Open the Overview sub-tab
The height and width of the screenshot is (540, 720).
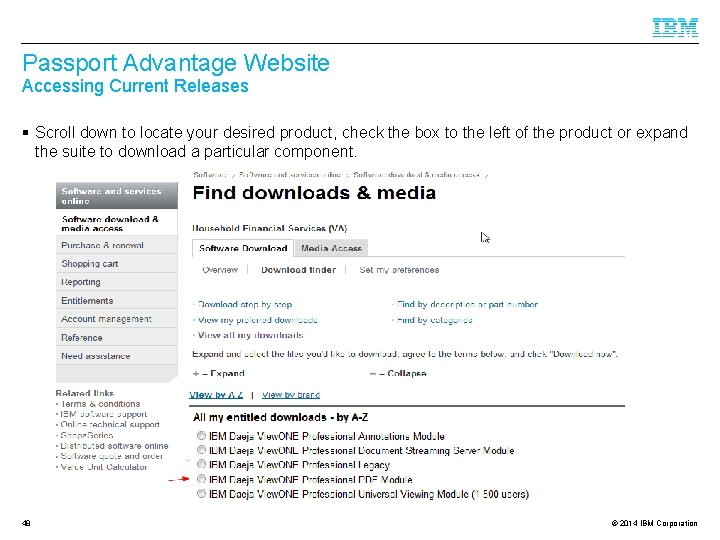pos(220,270)
